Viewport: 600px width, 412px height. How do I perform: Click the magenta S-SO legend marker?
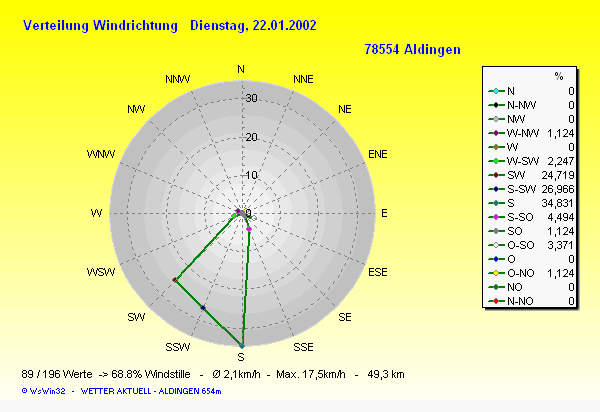point(495,217)
